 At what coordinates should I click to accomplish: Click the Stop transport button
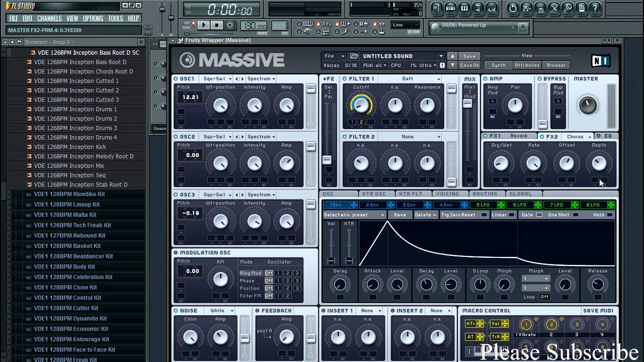[216, 25]
